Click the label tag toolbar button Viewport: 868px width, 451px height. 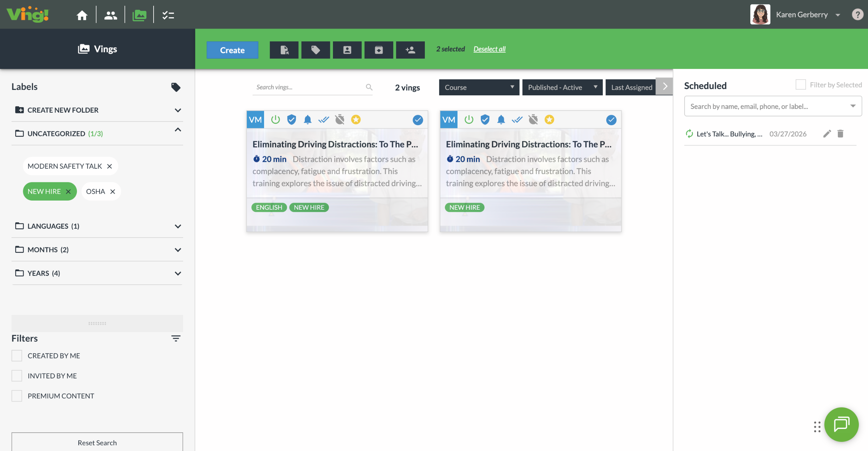tap(315, 50)
